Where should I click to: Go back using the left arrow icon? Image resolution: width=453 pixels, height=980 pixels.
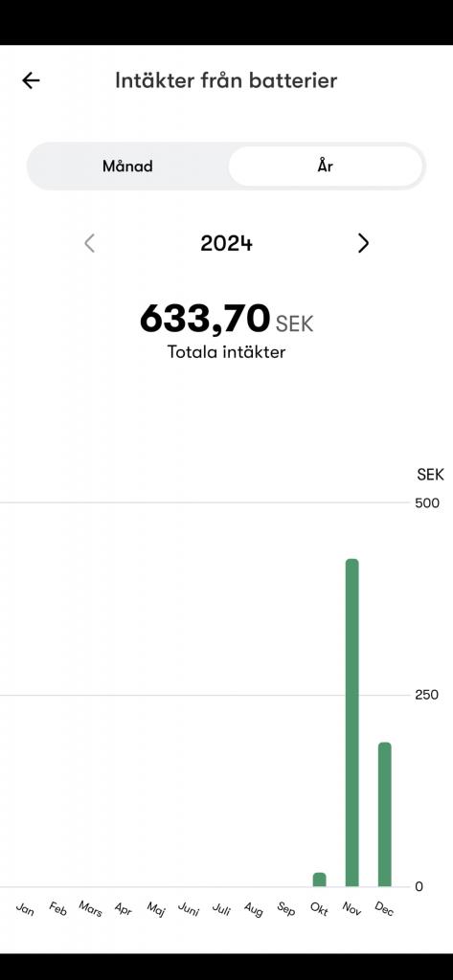31,80
